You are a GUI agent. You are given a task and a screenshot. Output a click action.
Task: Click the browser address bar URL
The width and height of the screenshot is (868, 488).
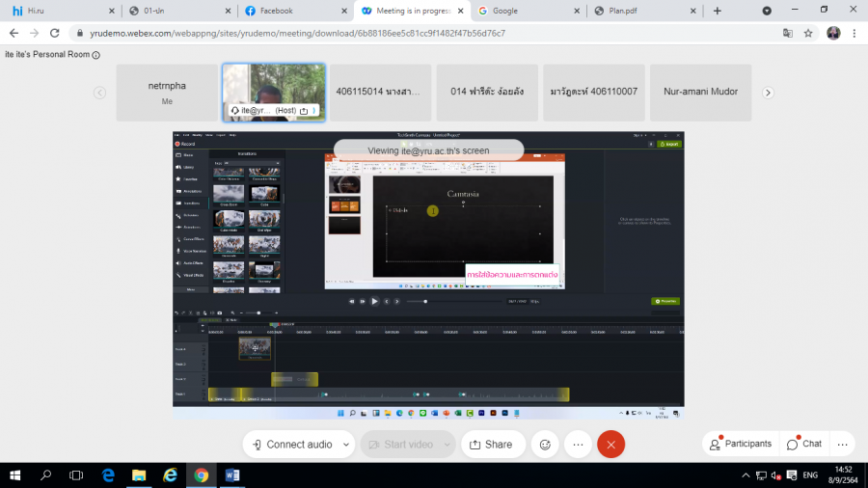[x=386, y=33]
